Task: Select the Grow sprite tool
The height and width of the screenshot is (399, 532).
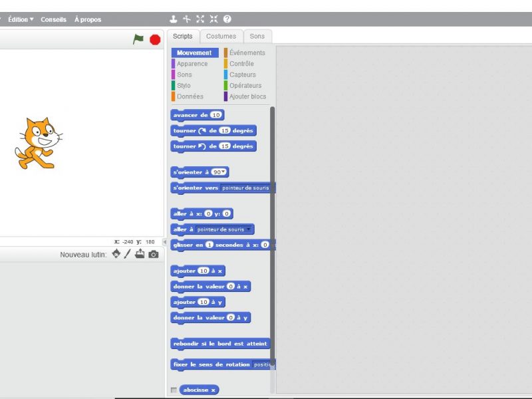Action: (x=200, y=19)
